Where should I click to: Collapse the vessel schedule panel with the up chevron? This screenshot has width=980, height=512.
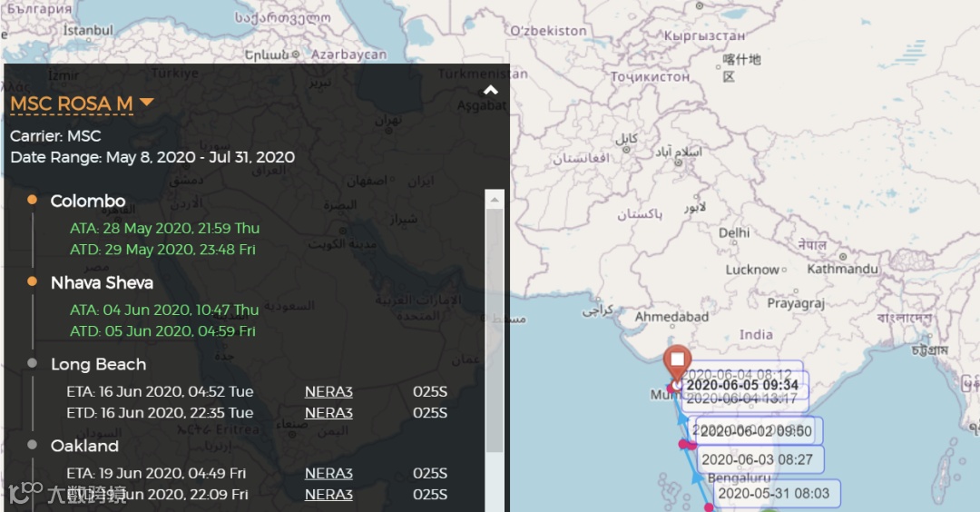click(x=491, y=91)
